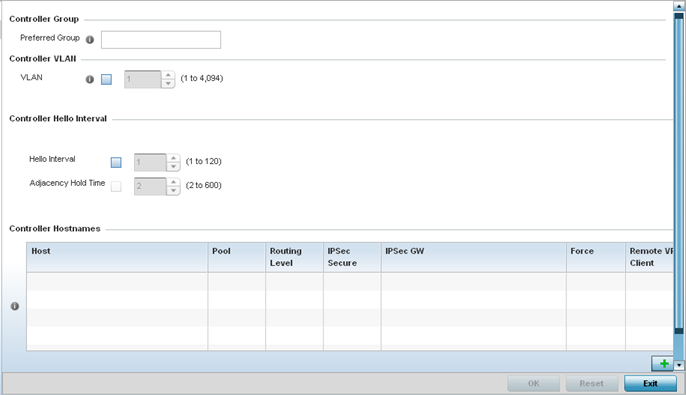The height and width of the screenshot is (395, 686).
Task: Click the vertical scrollbar down arrow
Action: click(679, 365)
